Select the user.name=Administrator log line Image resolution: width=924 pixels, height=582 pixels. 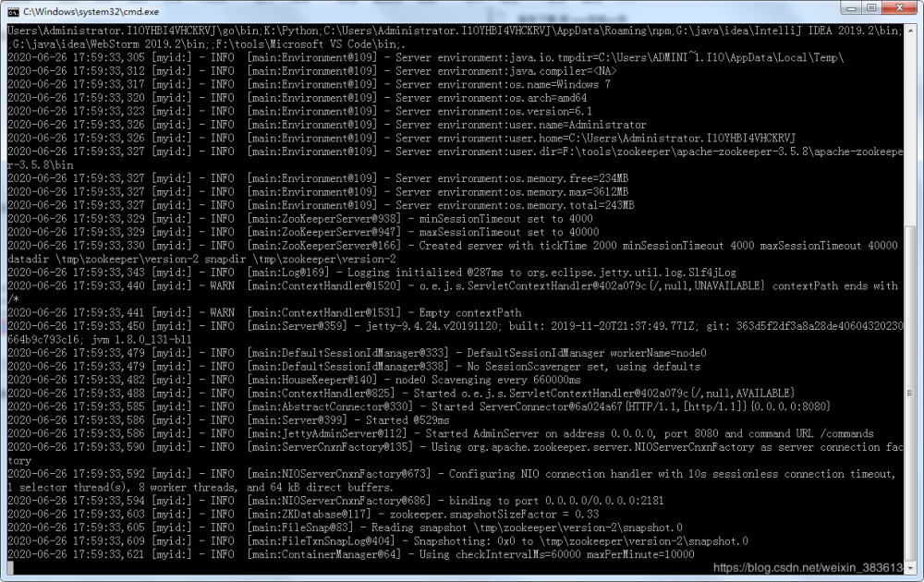[x=327, y=125]
